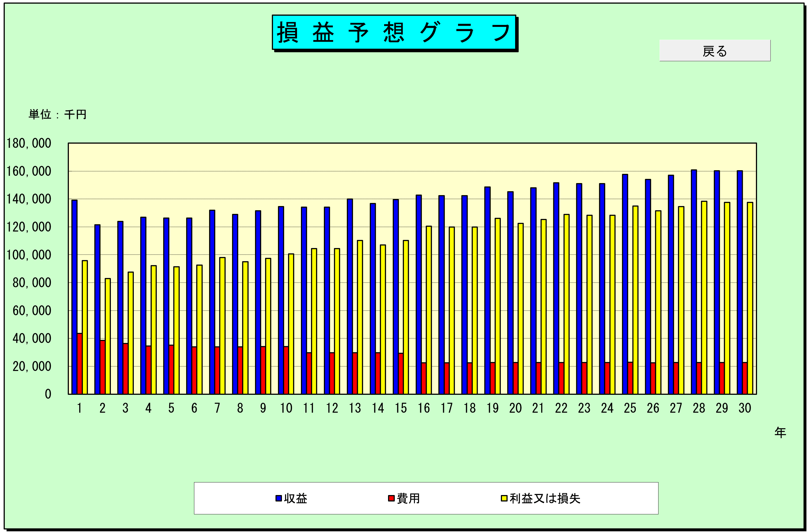The height and width of the screenshot is (532, 808).
Task: Select the 収益 legend label
Action: (x=295, y=498)
